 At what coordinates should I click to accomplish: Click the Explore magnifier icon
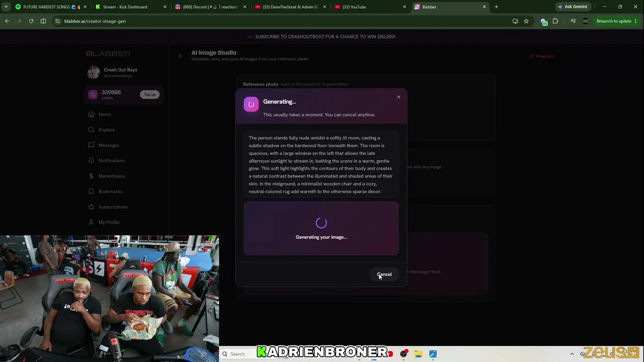point(91,130)
